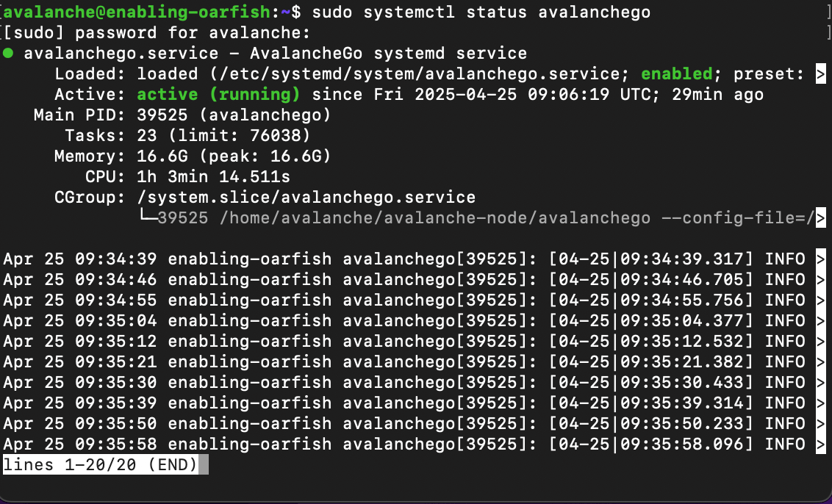
Task: Click the truncation arrow on the CGroup process line
Action: click(x=821, y=218)
